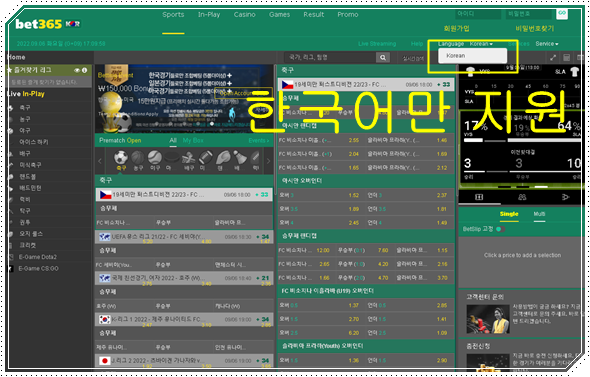Click the VYS team shirt icon
The height and width of the screenshot is (377, 590).
point(470,71)
